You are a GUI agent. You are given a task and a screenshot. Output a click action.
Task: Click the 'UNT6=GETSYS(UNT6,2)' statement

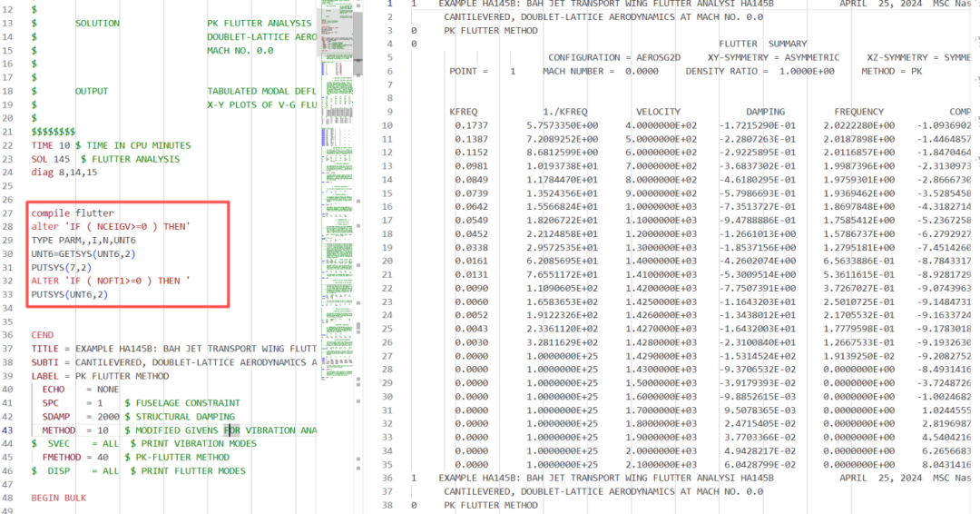(x=83, y=254)
